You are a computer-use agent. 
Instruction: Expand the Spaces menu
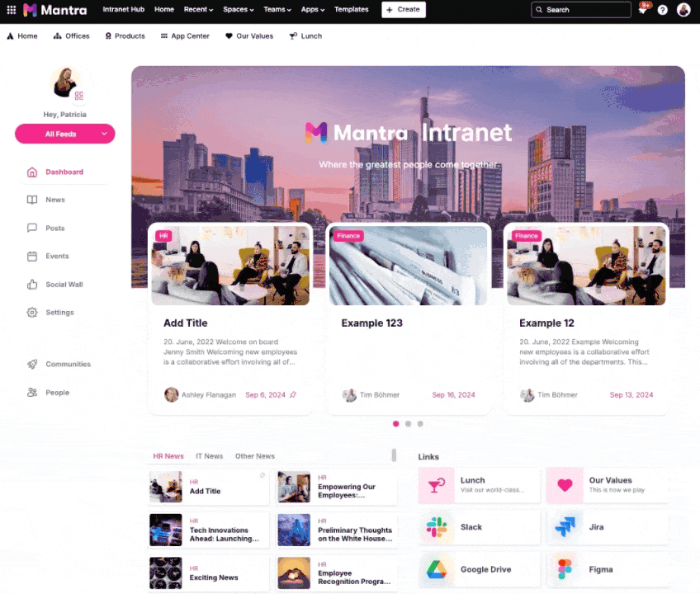pyautogui.click(x=238, y=10)
